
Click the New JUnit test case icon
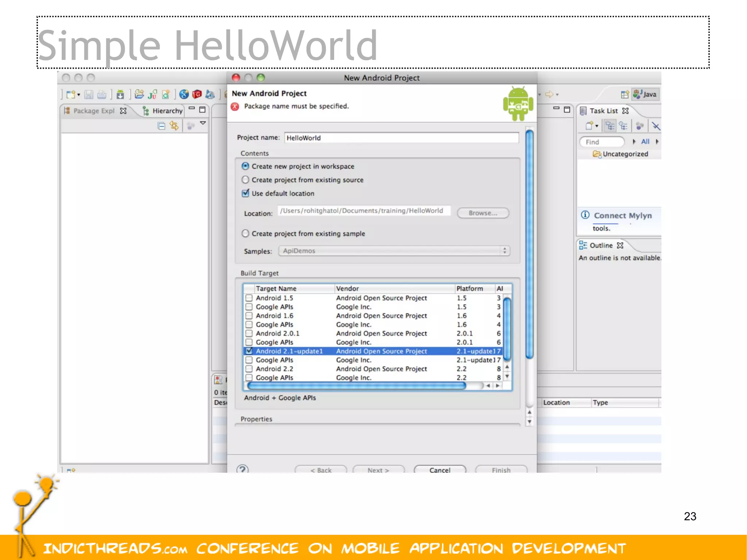[x=152, y=94]
